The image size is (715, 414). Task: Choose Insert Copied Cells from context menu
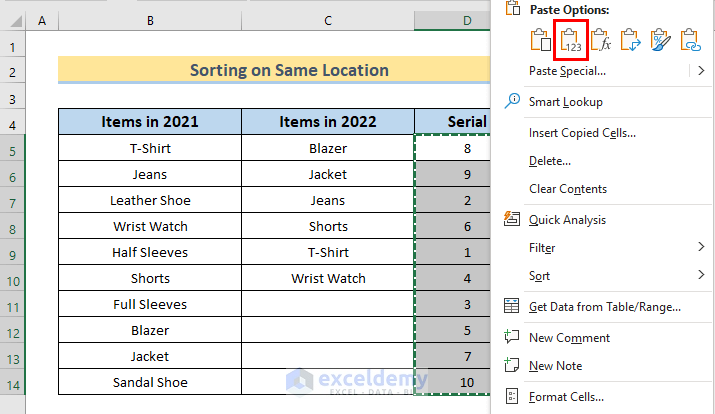tap(582, 132)
